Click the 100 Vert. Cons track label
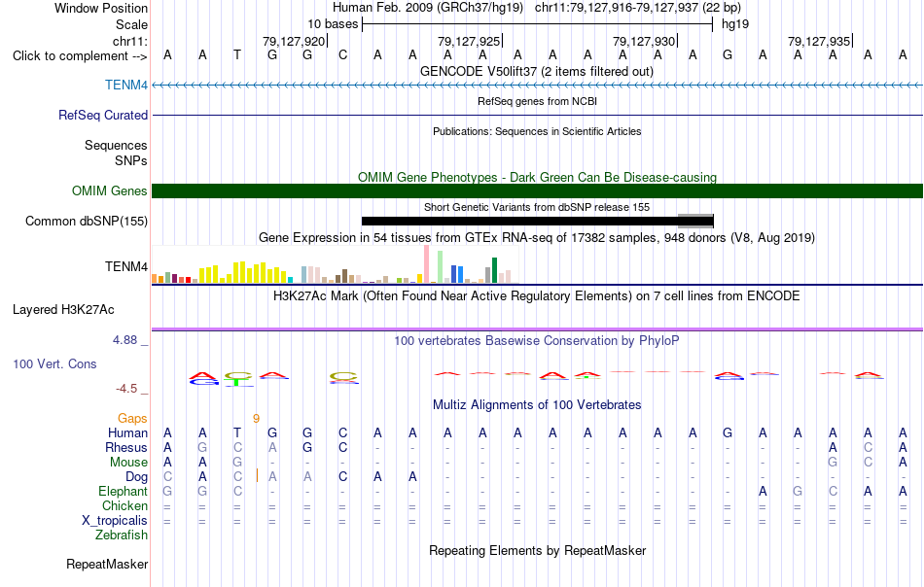Image resolution: width=924 pixels, height=587 pixels. click(54, 363)
